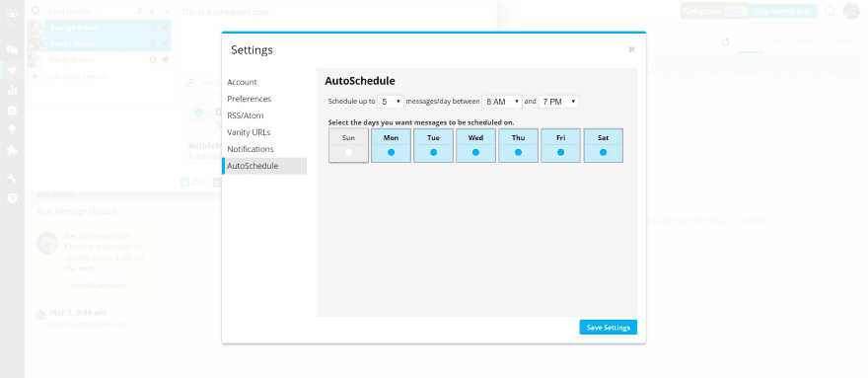
Task: Click magnifier icon beside Find profile
Action: click(x=36, y=11)
